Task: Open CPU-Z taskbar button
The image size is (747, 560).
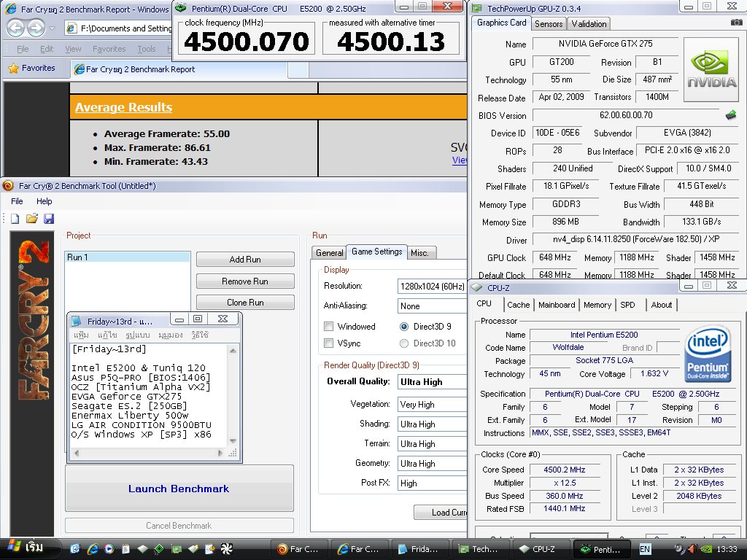Action: tap(541, 549)
